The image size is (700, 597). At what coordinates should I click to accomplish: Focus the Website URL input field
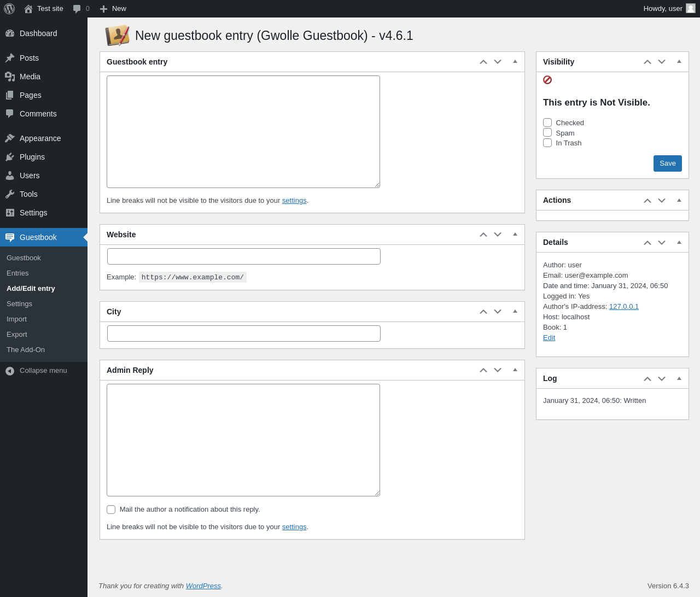tap(244, 256)
